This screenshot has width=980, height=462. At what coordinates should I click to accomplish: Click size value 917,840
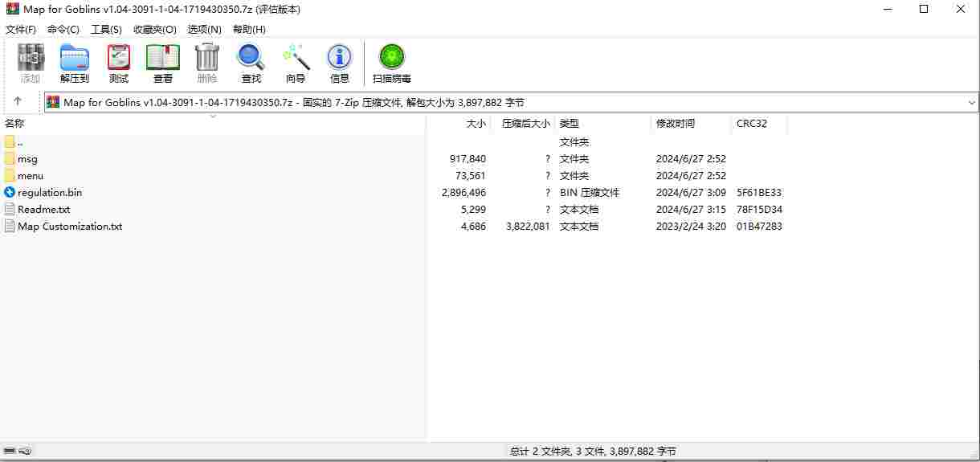tap(468, 159)
